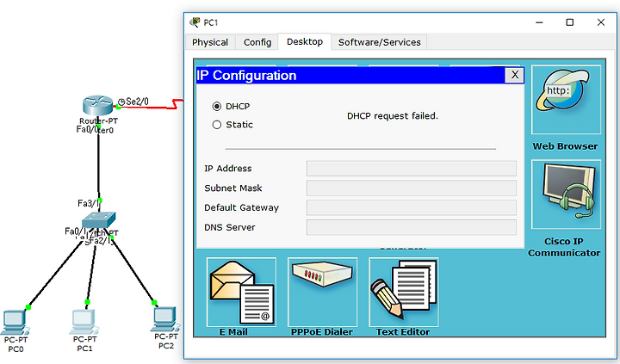Close the IP Configuration dialog
This screenshot has height=364, width=620.
pyautogui.click(x=514, y=75)
